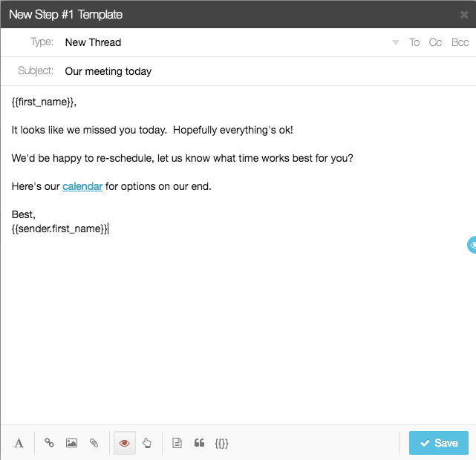Image resolution: width=476 pixels, height=460 pixels.
Task: Show the Bcc recipient field
Action: pos(460,42)
